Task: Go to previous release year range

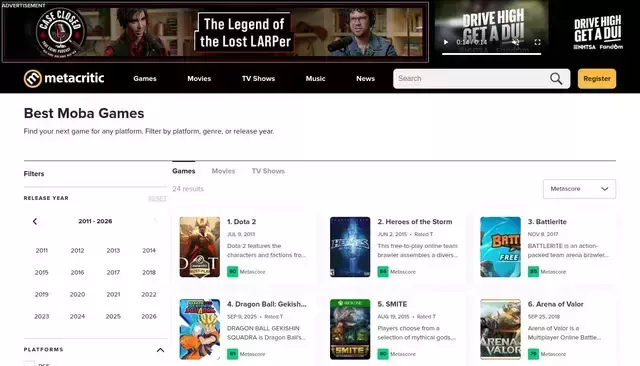Action: click(x=35, y=222)
